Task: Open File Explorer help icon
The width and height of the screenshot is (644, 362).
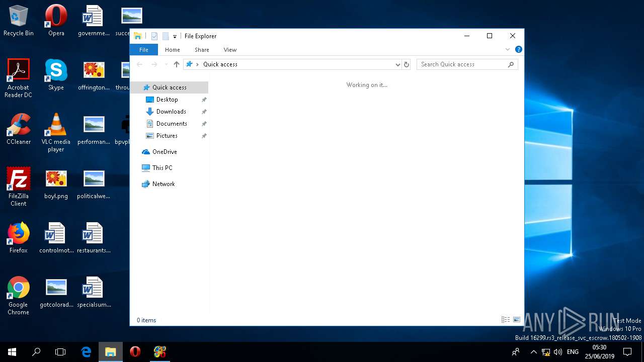Action: tap(518, 49)
